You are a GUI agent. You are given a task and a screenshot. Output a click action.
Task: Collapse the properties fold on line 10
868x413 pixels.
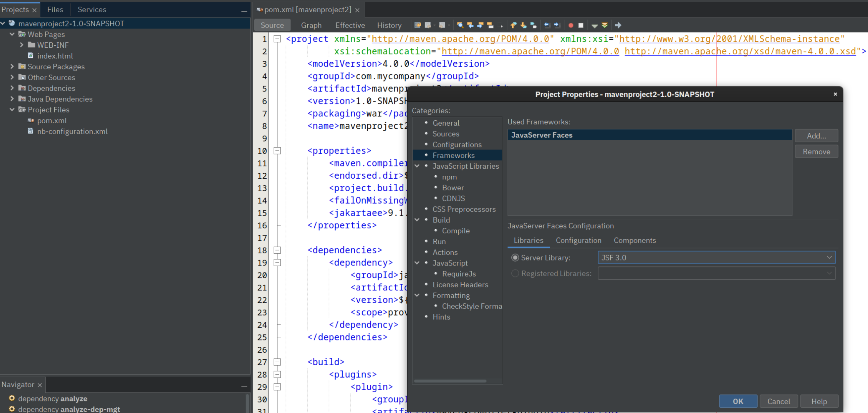[x=277, y=151]
